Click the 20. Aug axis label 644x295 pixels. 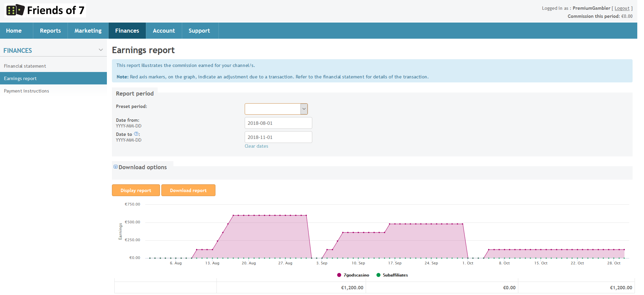coord(249,263)
